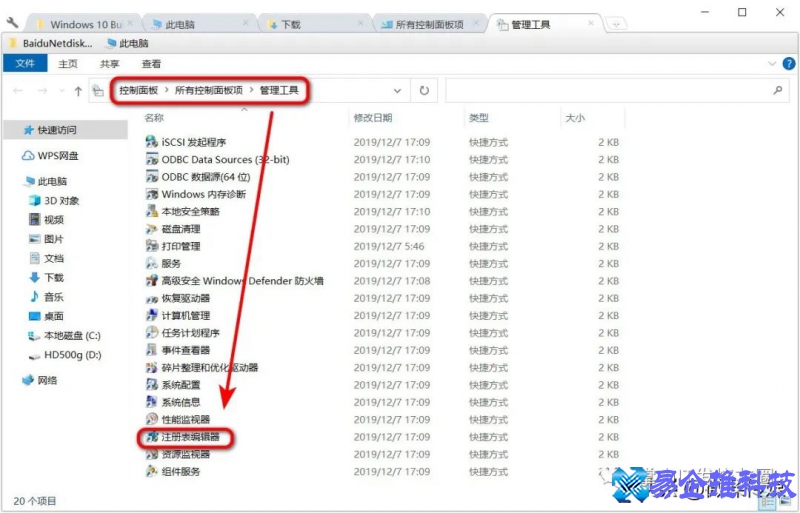
Task: Open recent locations dropdown arrow
Action: [62, 91]
